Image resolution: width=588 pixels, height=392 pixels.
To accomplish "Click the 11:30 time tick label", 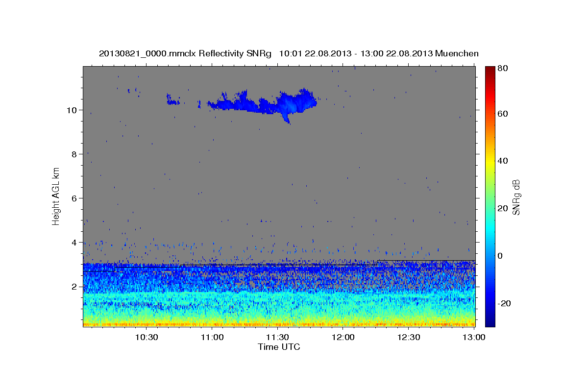I will point(277,337).
